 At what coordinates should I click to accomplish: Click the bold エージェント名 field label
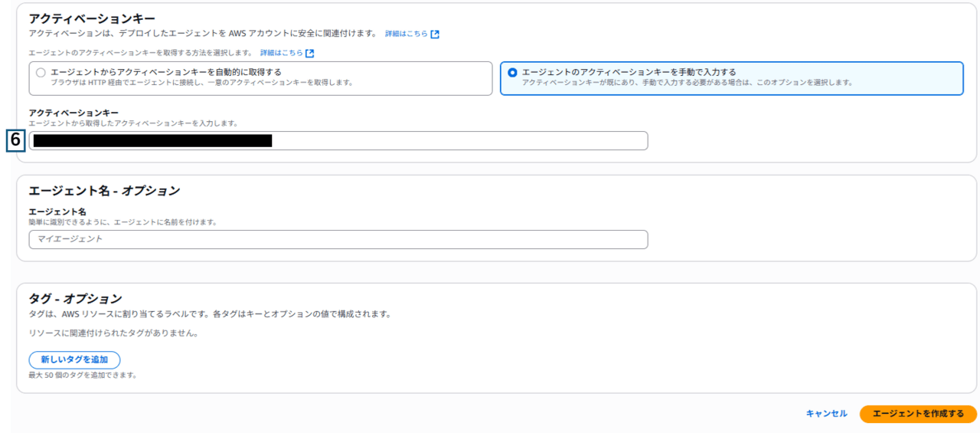[x=57, y=212]
